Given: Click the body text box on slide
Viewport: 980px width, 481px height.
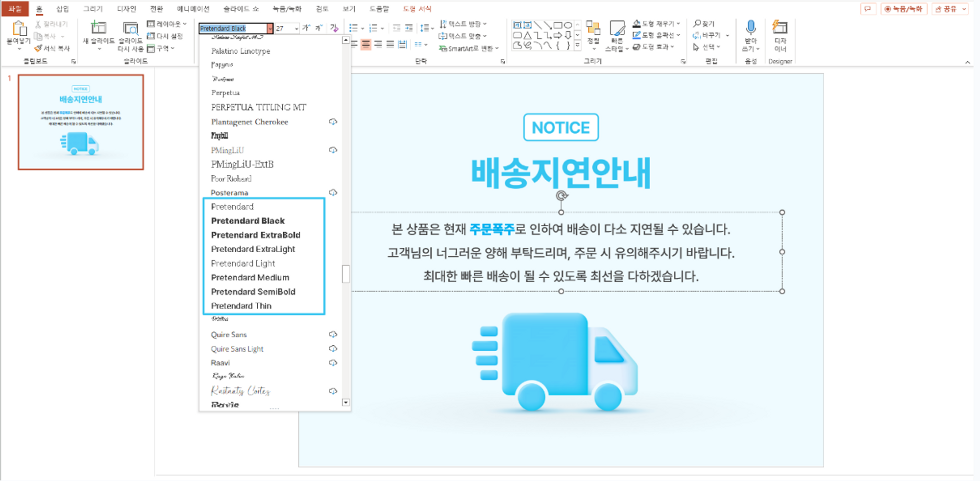Looking at the screenshot, I should [x=561, y=252].
